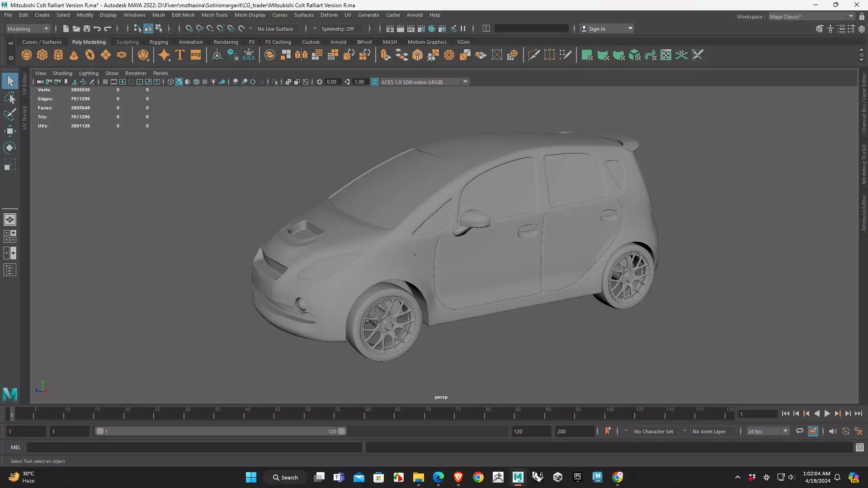Screen dimensions: 868x488
Task: Select the Lasso tool in toolbox
Action: [x=10, y=98]
